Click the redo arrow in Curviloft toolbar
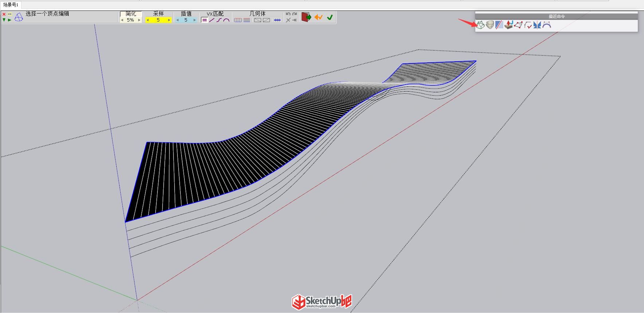 (294, 14)
